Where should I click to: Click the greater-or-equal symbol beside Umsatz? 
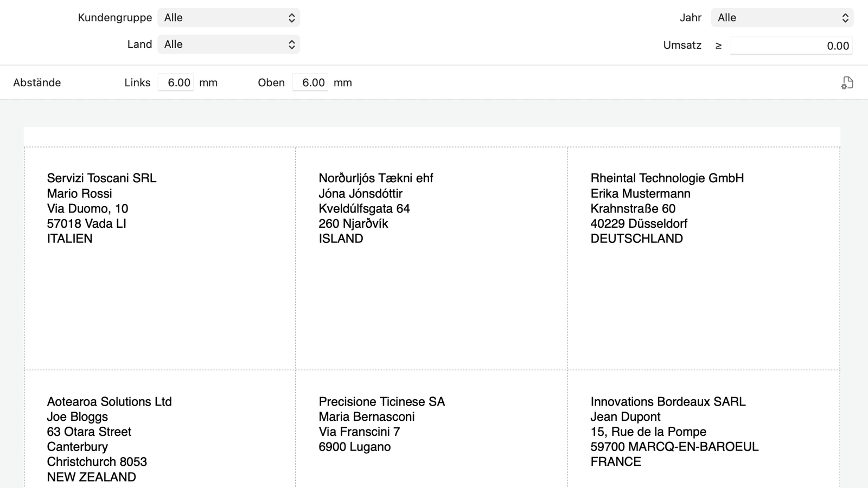pos(718,46)
